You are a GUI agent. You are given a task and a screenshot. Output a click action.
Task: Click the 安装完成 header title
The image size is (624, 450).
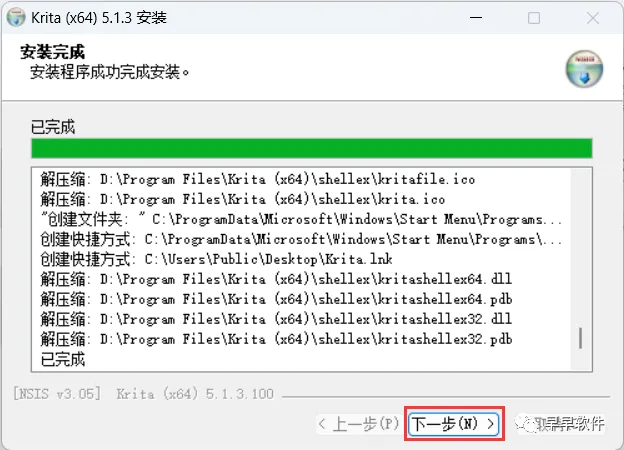[53, 52]
